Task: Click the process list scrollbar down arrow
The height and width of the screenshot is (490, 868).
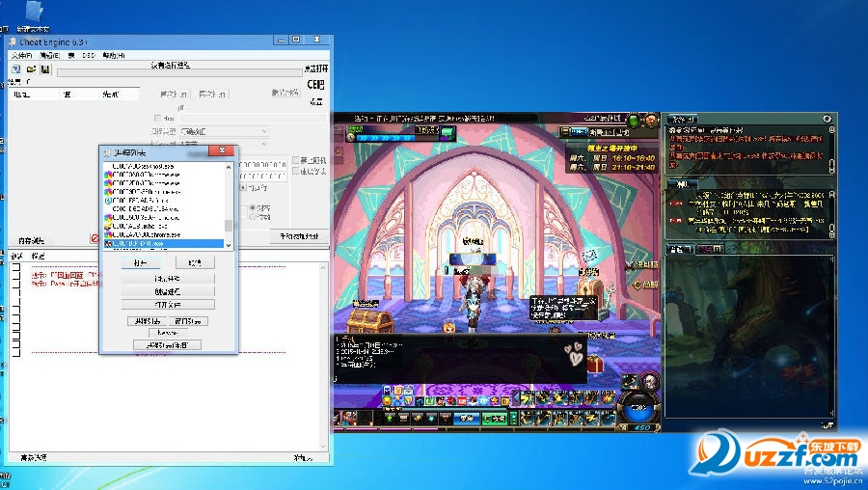Action: (x=229, y=245)
